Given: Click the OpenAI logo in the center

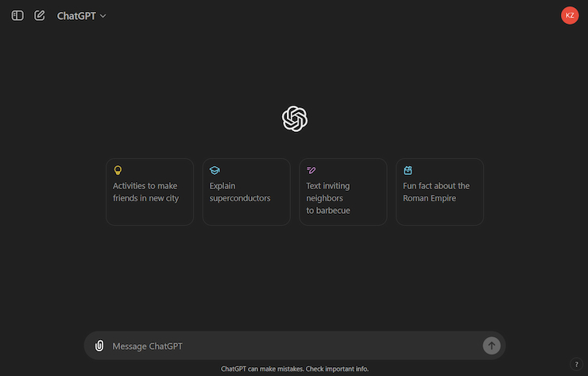Looking at the screenshot, I should tap(295, 118).
